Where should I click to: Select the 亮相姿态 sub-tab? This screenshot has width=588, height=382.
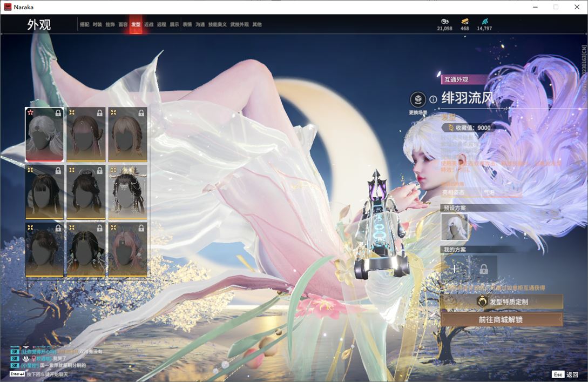tap(454, 192)
